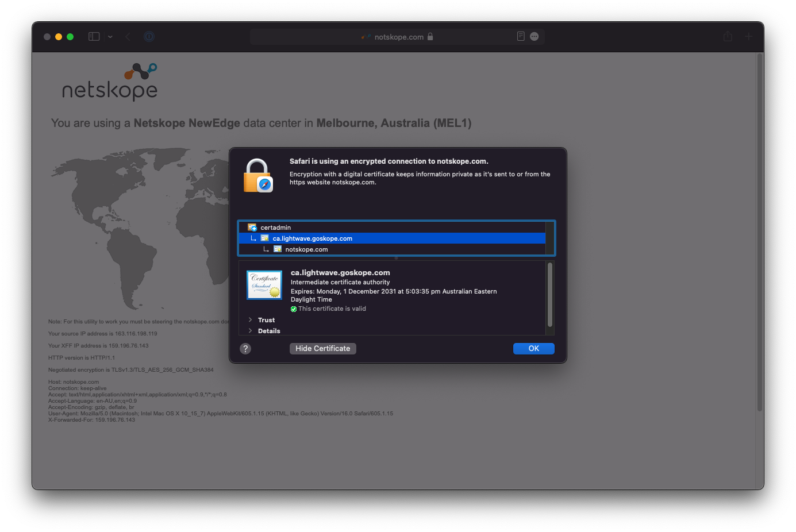This screenshot has height=532, width=796.
Task: Confirm the dialog with OK
Action: pyautogui.click(x=533, y=349)
